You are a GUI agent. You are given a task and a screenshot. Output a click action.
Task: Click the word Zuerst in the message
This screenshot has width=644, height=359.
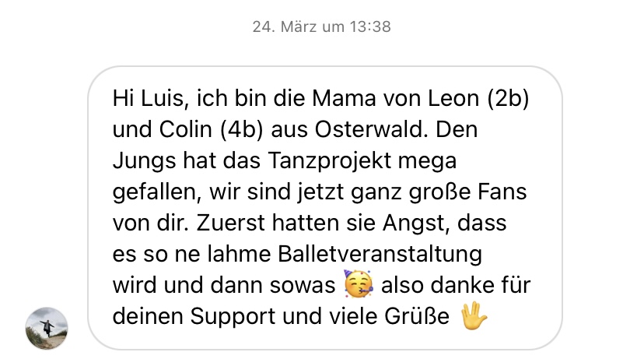(x=230, y=223)
